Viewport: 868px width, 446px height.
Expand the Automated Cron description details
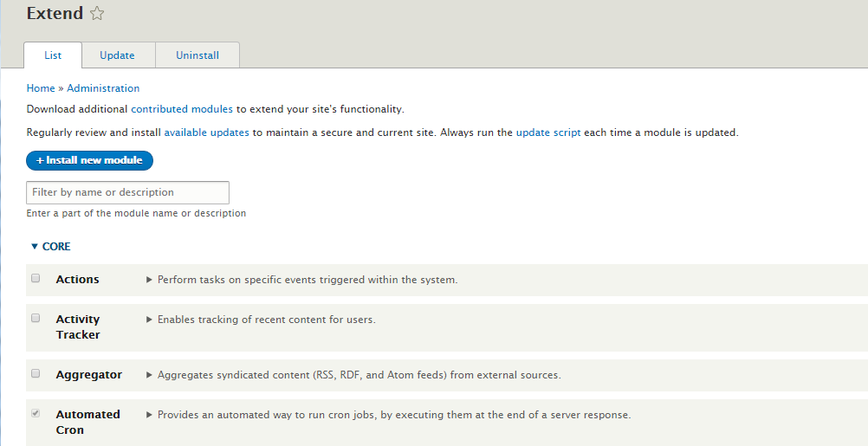coord(388,415)
